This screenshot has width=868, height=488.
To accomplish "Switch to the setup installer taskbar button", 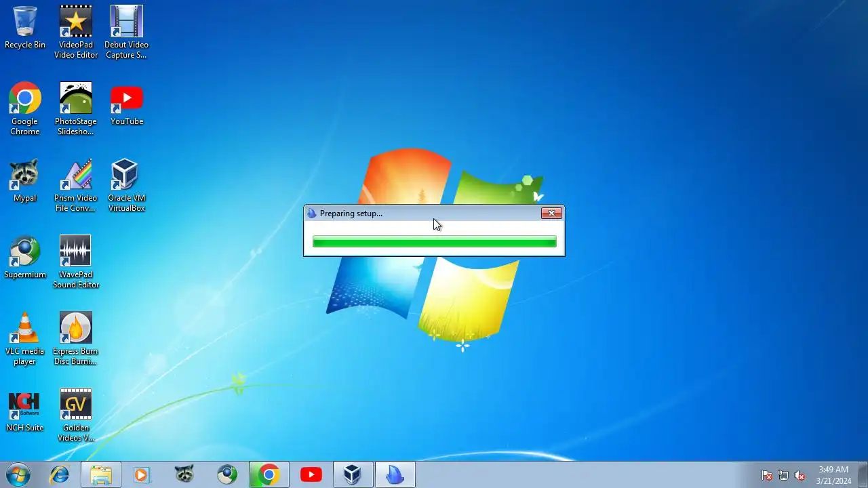I will pyautogui.click(x=395, y=475).
